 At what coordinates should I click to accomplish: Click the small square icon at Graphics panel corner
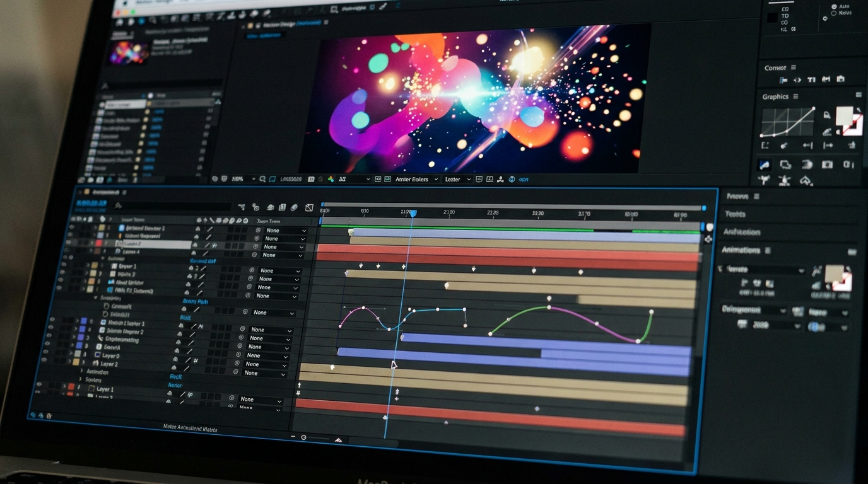tap(859, 95)
